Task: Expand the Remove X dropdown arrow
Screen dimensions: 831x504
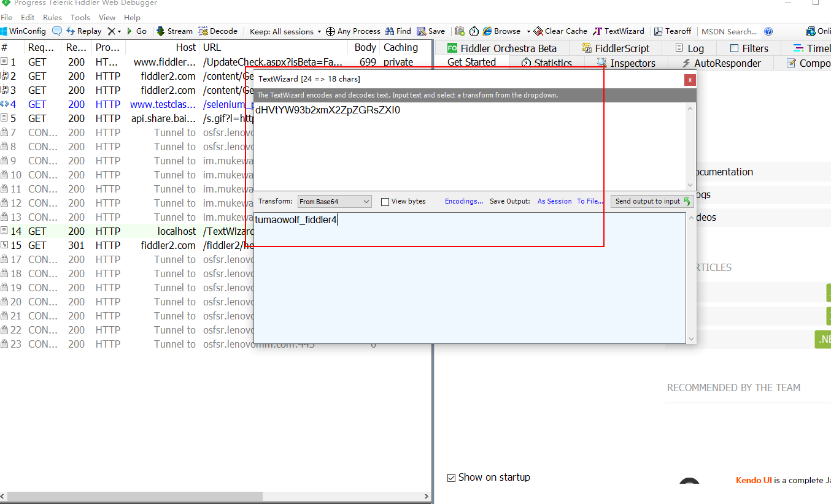Action: click(119, 32)
